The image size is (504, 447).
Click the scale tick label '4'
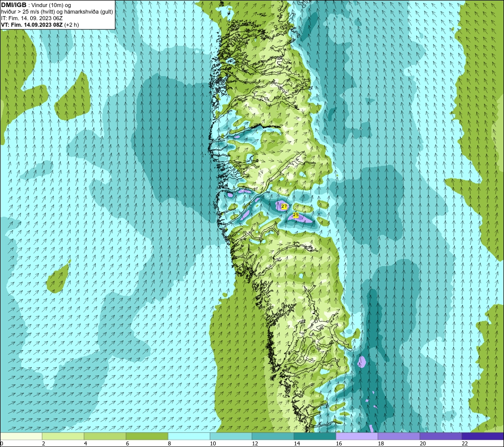coord(86,444)
